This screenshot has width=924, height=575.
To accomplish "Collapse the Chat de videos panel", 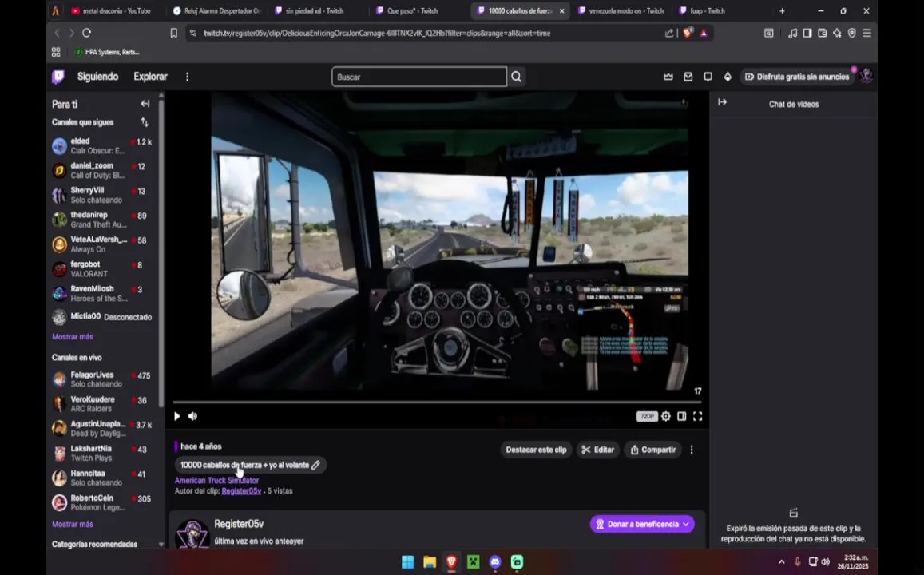I will click(x=723, y=102).
